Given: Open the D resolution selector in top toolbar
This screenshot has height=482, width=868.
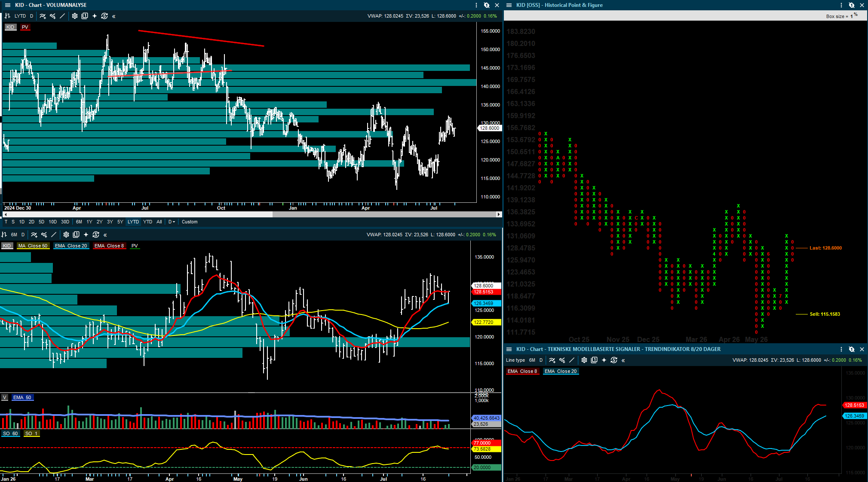Looking at the screenshot, I should tap(31, 16).
